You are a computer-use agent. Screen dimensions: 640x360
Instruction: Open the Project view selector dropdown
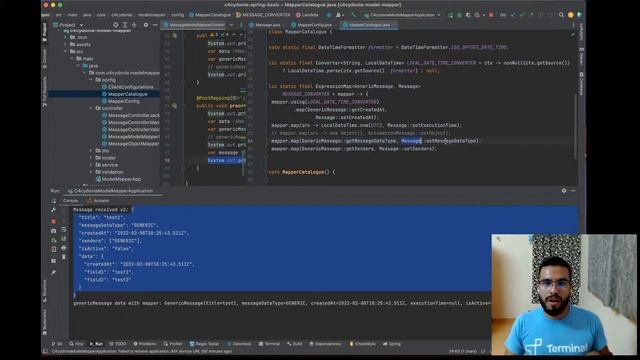[x=68, y=25]
